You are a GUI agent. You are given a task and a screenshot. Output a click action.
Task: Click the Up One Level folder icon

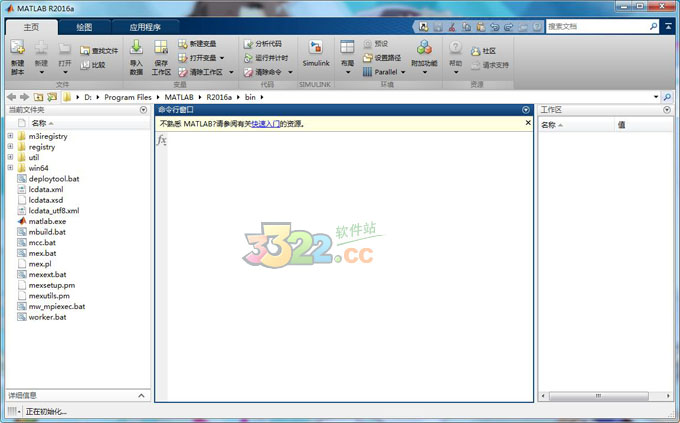39,97
